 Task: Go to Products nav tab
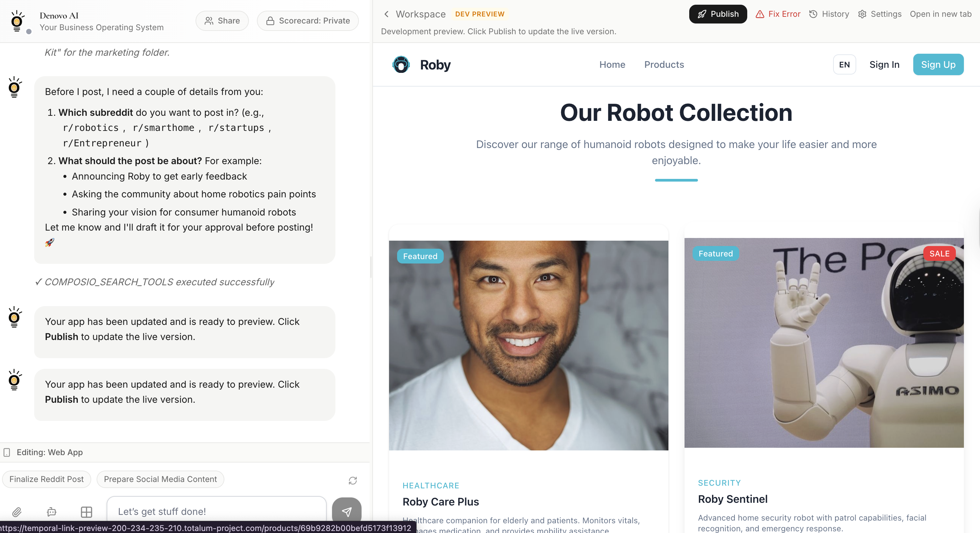click(664, 65)
